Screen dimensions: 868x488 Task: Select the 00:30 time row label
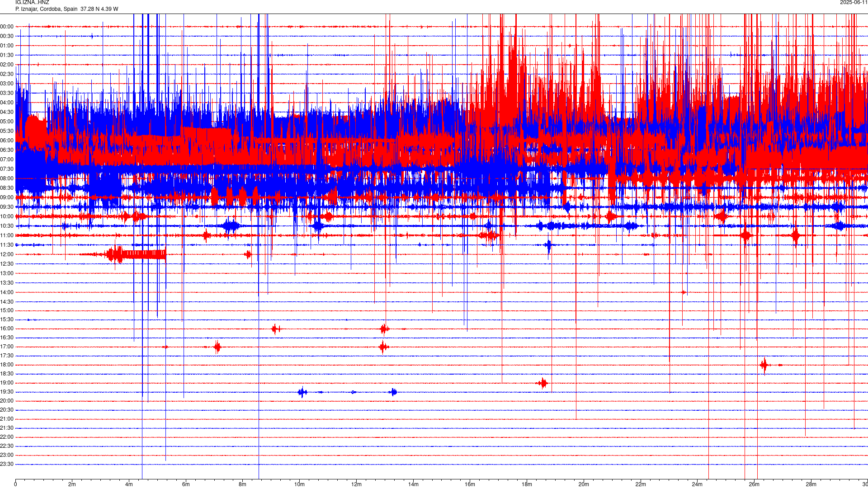(x=7, y=36)
